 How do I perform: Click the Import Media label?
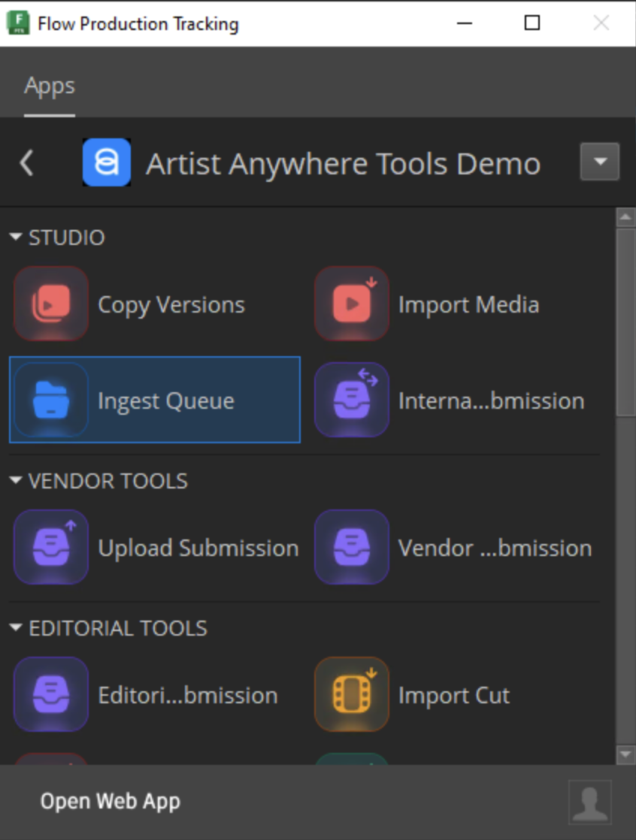pos(469,304)
